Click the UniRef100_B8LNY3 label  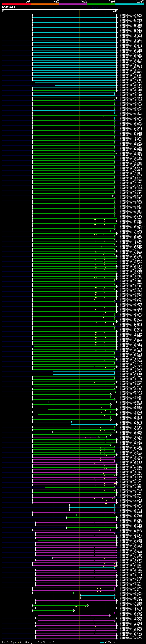[x=131, y=70]
